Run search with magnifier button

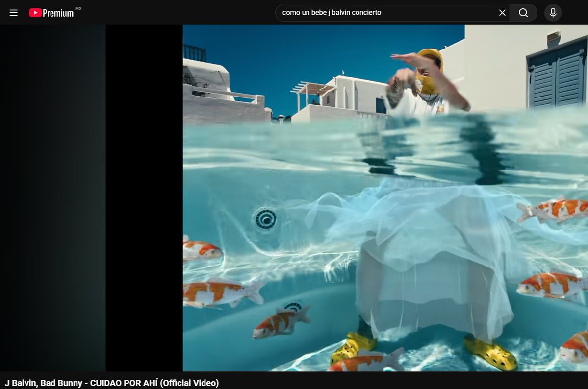523,13
